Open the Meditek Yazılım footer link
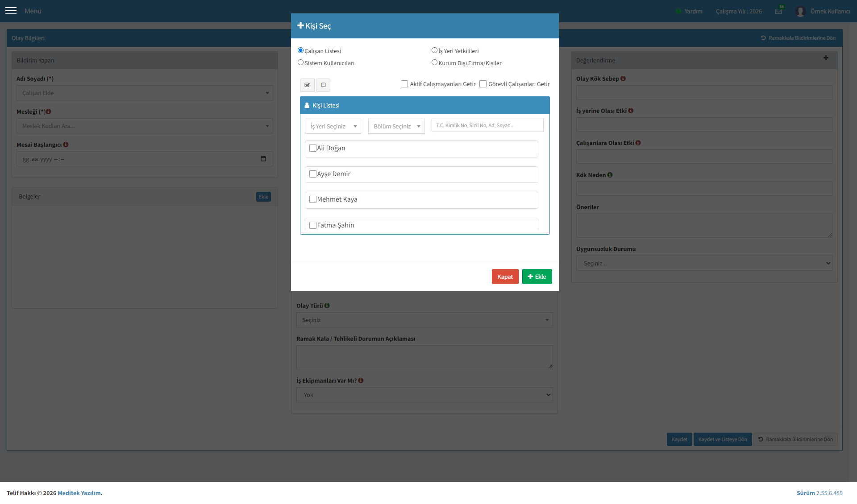 point(79,493)
